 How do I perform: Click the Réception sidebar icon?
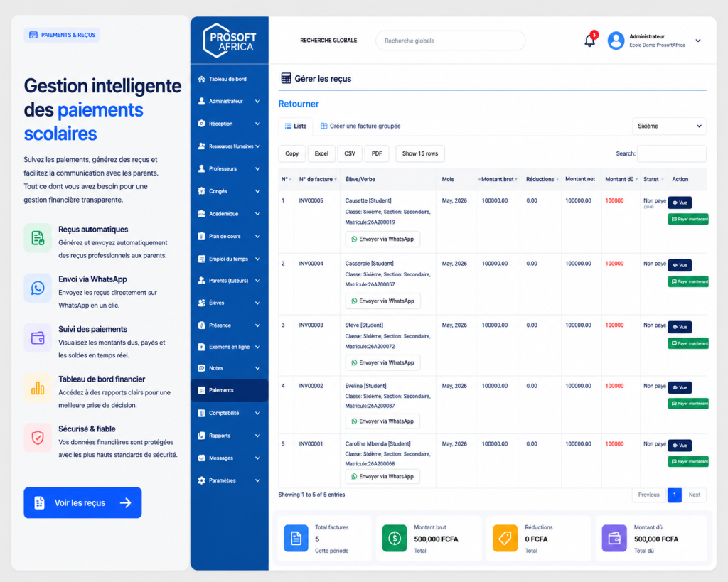201,124
